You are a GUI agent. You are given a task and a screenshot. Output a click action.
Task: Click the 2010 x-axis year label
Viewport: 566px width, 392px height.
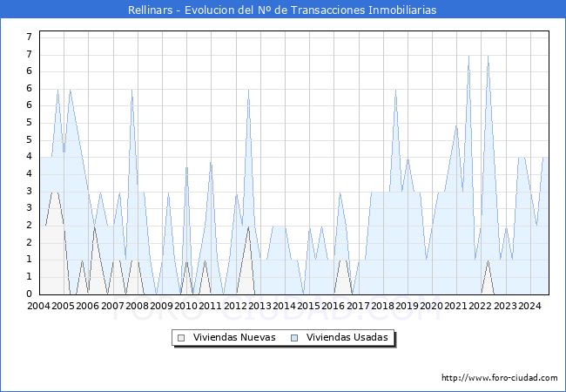pyautogui.click(x=185, y=306)
